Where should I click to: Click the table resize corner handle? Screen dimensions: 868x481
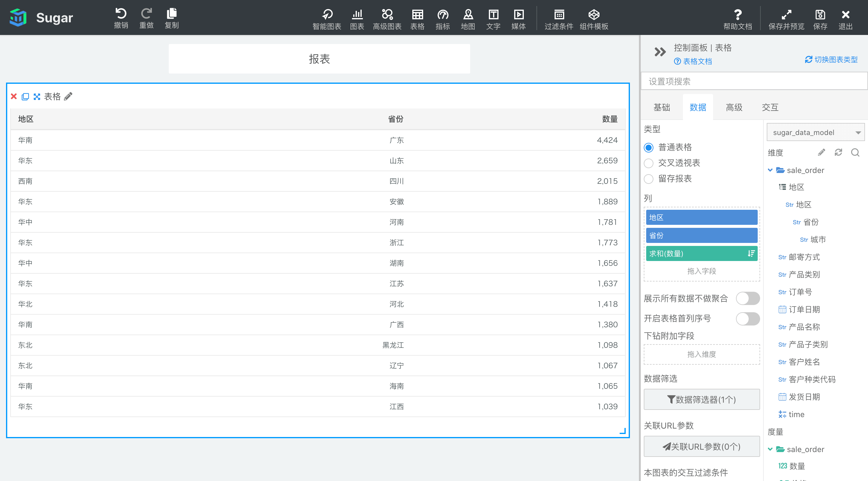pyautogui.click(x=623, y=431)
